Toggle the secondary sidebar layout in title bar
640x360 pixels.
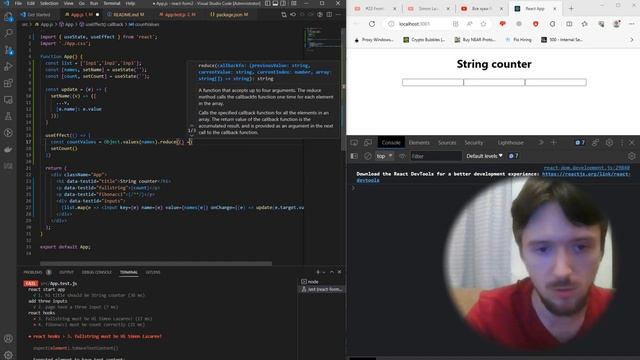(283, 3)
